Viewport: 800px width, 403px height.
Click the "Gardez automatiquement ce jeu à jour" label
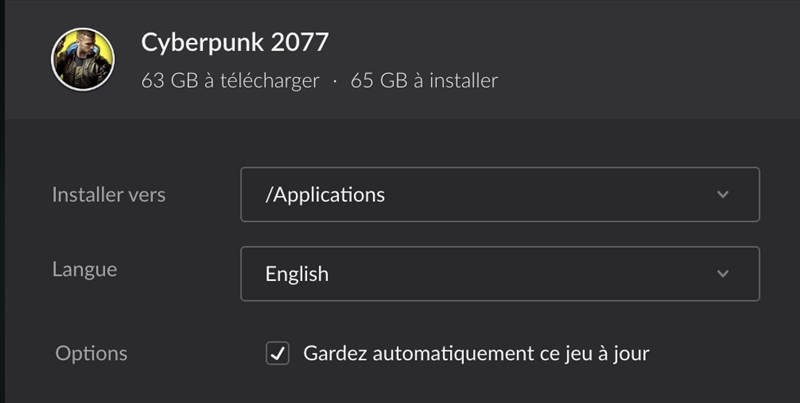pos(476,353)
